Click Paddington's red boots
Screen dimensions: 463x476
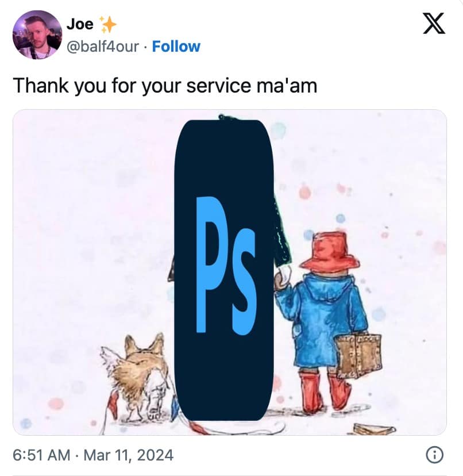point(324,392)
